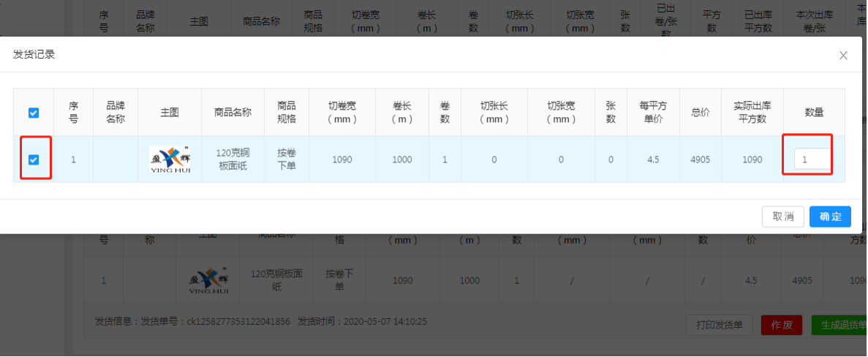868x357 pixels.
Task: Click the 按卷下单 specification cell in dialog
Action: [x=286, y=159]
